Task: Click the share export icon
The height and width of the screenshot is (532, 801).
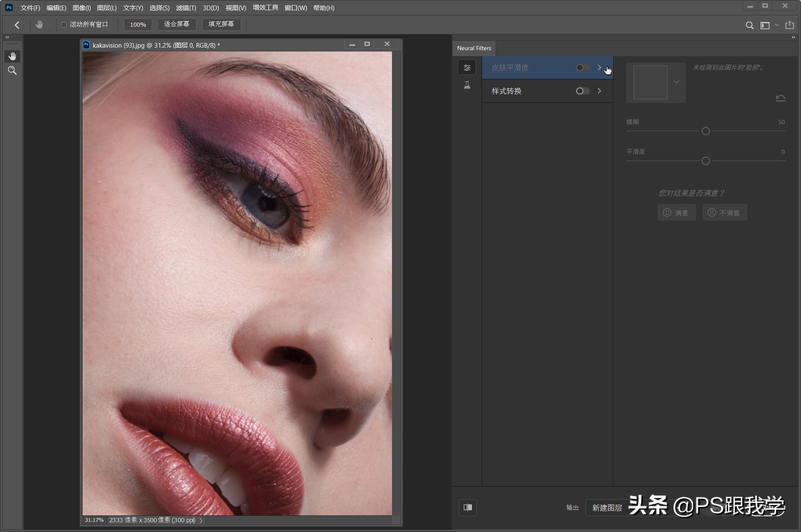Action: tap(790, 25)
